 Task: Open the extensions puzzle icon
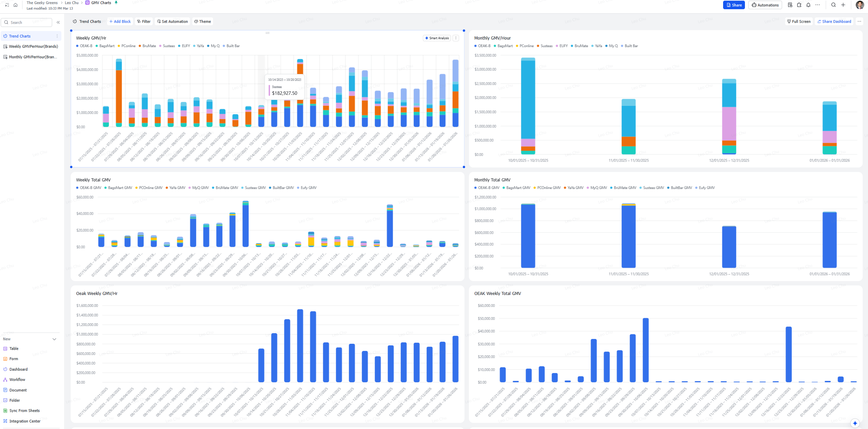(x=799, y=5)
